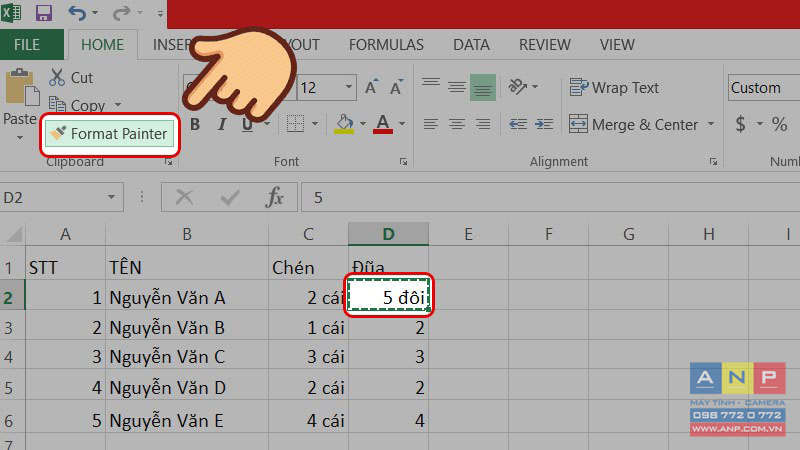The width and height of the screenshot is (800, 450).
Task: Open the Custom number format combo box
Action: pos(764,87)
